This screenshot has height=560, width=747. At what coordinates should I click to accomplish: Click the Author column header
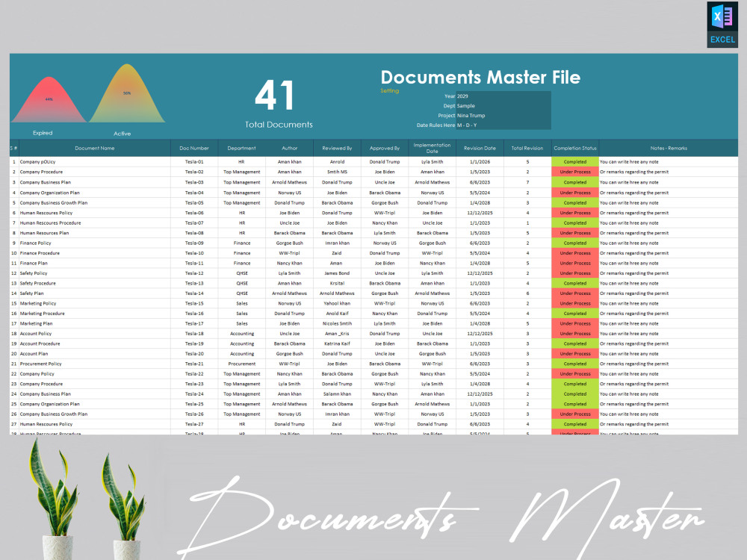[289, 148]
